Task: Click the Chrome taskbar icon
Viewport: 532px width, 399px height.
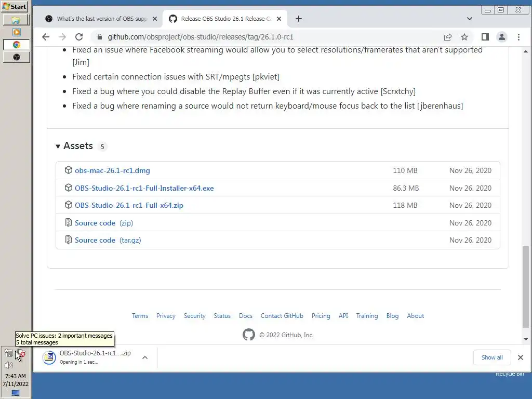Action: tap(16, 45)
